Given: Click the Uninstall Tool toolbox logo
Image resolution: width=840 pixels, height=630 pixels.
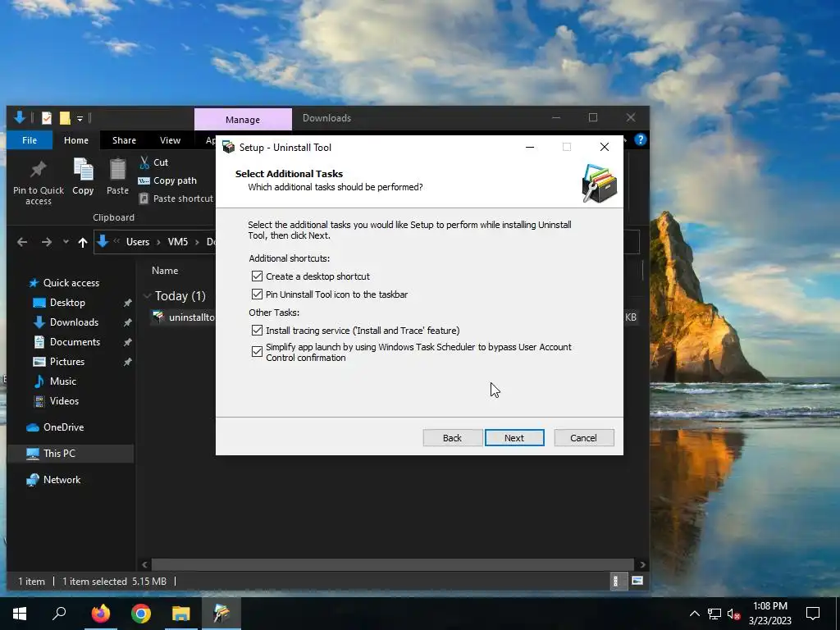Looking at the screenshot, I should pyautogui.click(x=600, y=184).
